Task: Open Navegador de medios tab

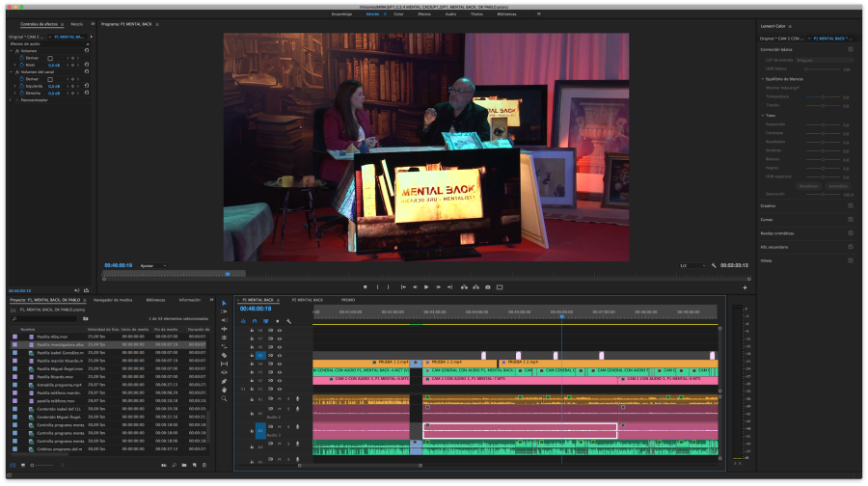Action: pyautogui.click(x=113, y=300)
